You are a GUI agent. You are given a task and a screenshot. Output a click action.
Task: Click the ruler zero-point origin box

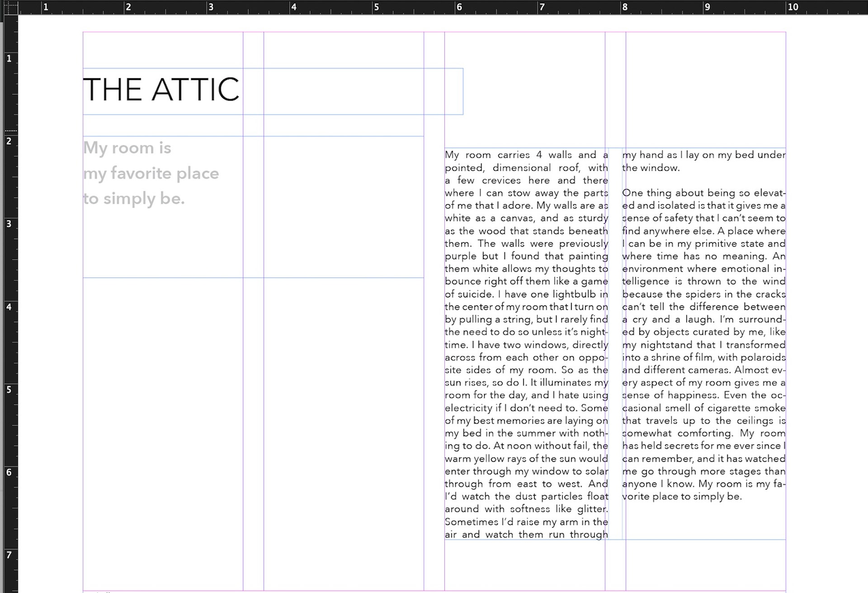11,8
